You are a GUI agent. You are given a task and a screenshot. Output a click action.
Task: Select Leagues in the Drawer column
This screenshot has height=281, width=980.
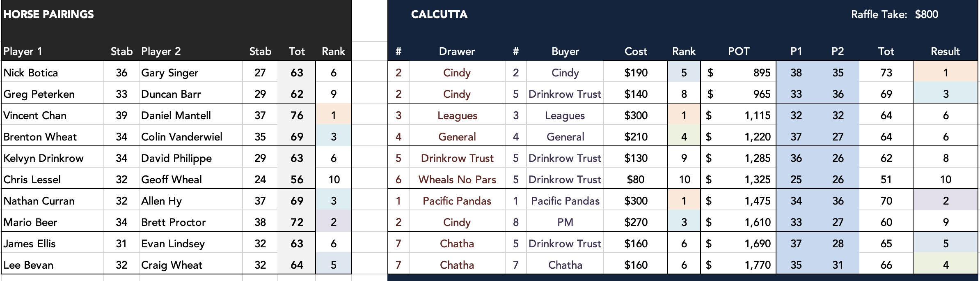457,115
